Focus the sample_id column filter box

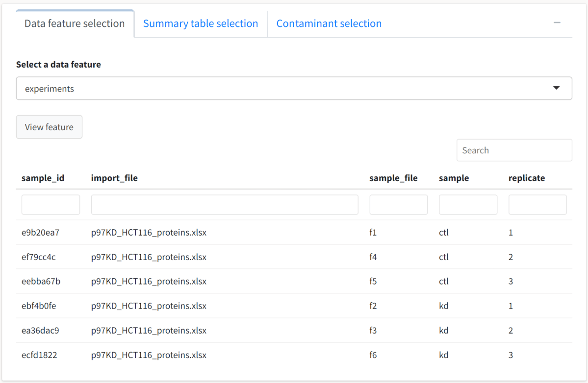[x=51, y=205]
